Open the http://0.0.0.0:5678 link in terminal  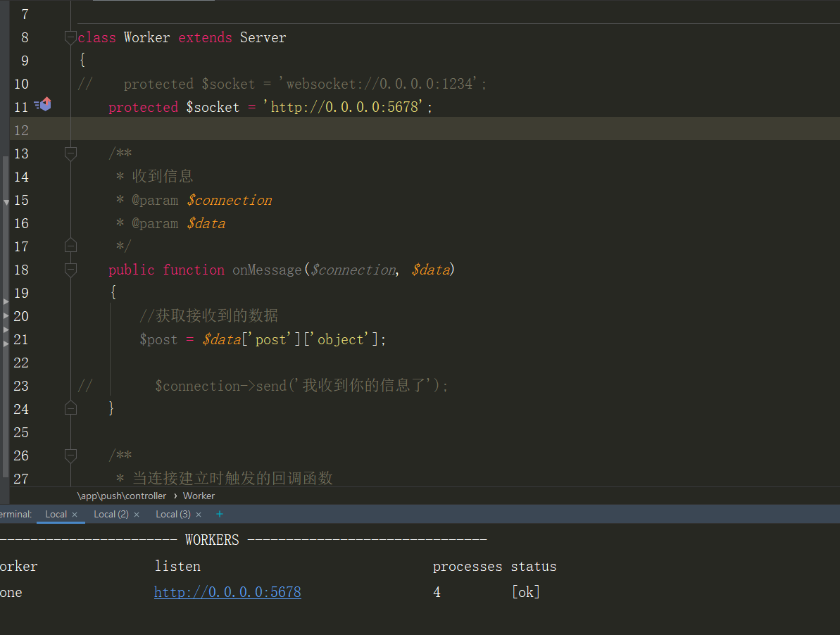(227, 592)
